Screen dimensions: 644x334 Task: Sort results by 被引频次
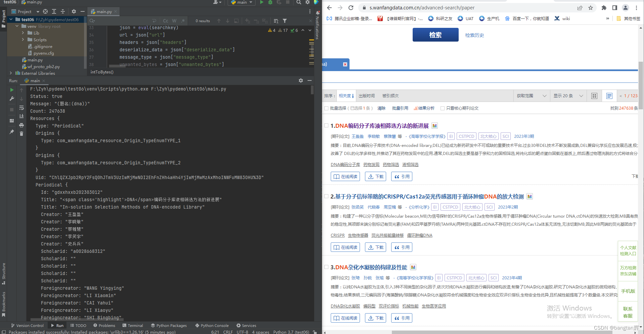390,96
